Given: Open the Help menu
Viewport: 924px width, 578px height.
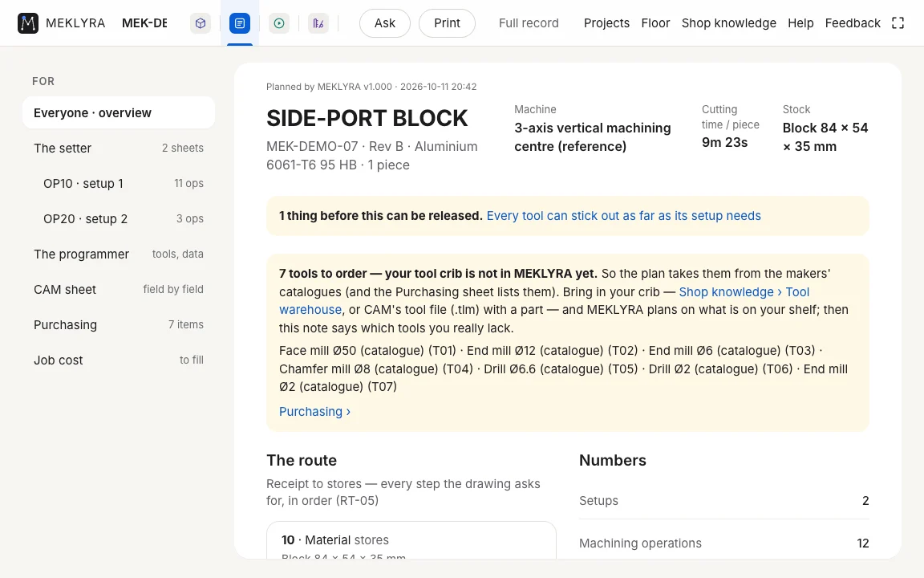Looking at the screenshot, I should click(800, 23).
